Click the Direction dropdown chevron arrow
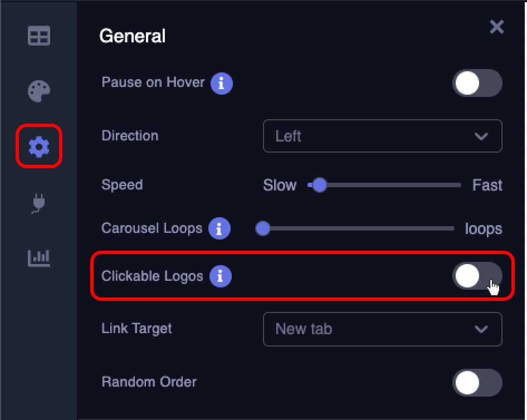Screen dimensions: 527x420 click(x=480, y=136)
